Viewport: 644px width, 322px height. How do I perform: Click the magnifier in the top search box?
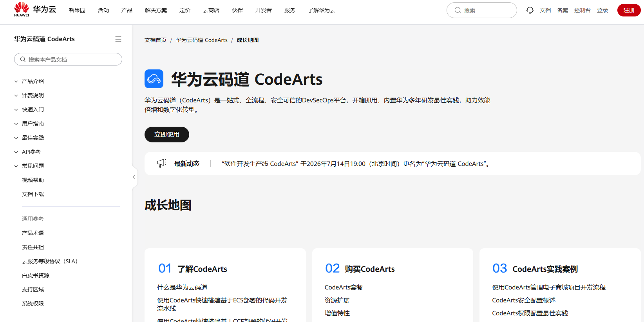458,10
